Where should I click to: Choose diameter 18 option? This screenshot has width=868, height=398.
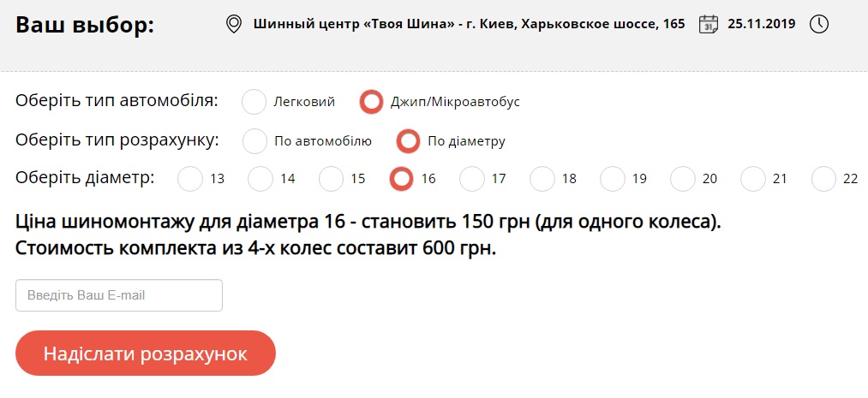[x=542, y=179]
